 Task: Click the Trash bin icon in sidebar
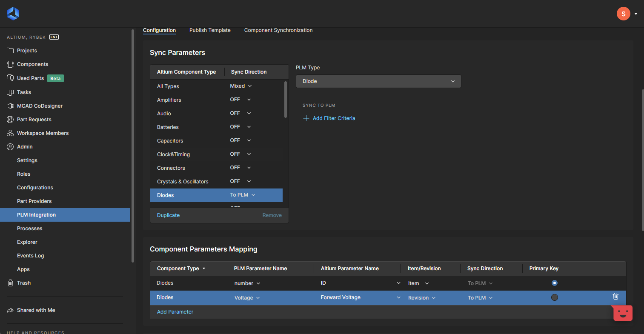10,283
